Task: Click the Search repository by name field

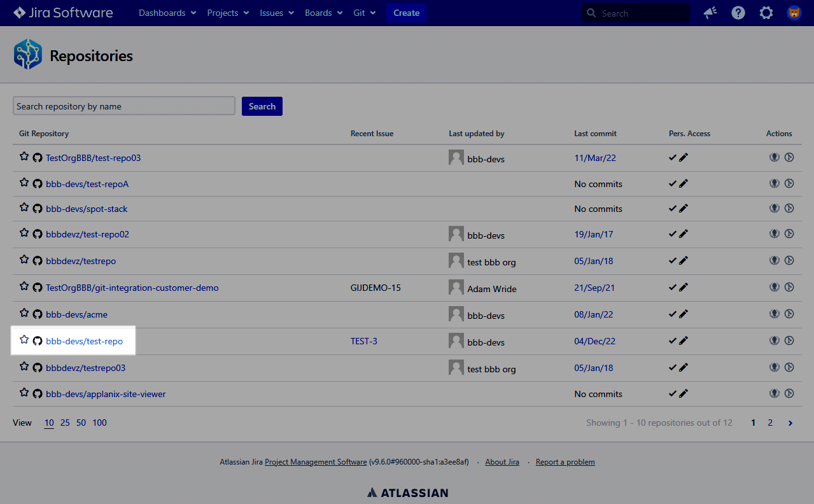Action: [x=124, y=106]
